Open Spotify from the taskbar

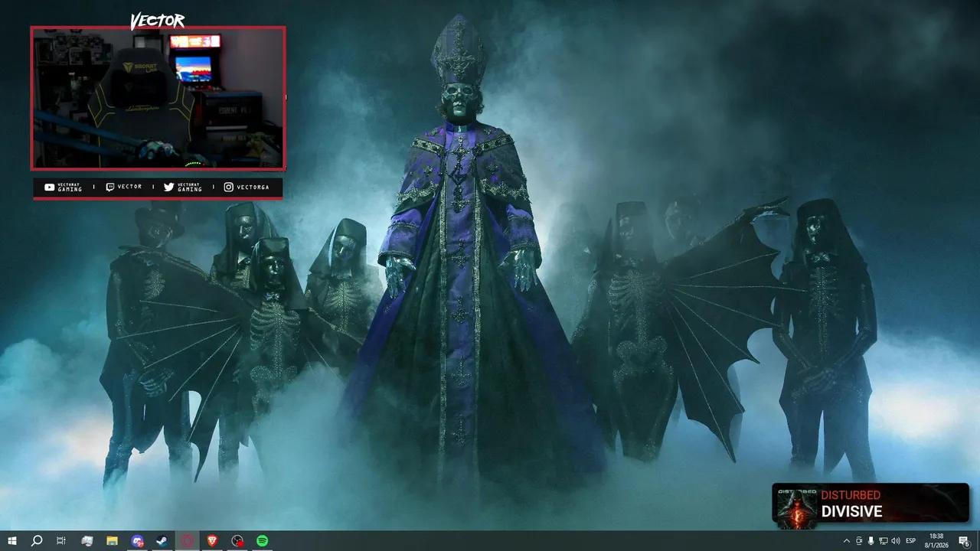262,541
